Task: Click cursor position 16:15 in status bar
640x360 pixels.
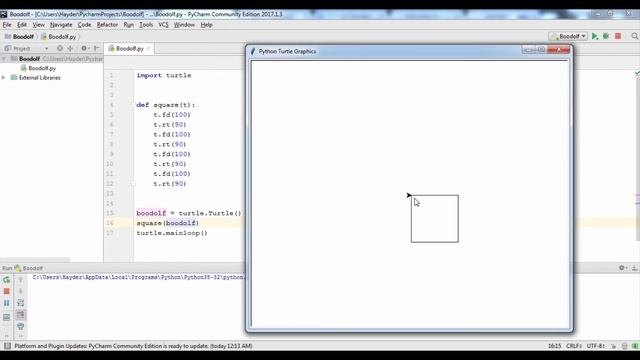Action: (x=554, y=346)
